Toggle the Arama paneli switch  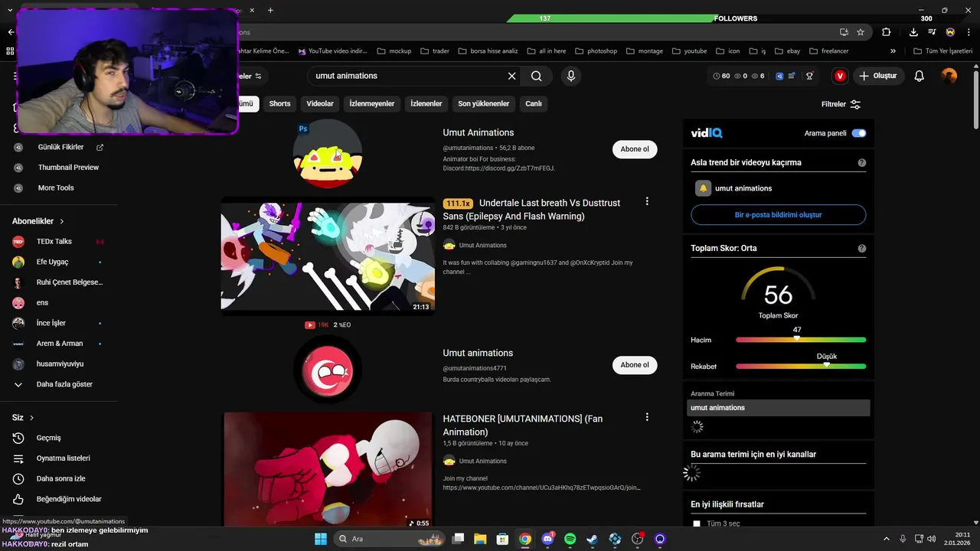point(859,133)
